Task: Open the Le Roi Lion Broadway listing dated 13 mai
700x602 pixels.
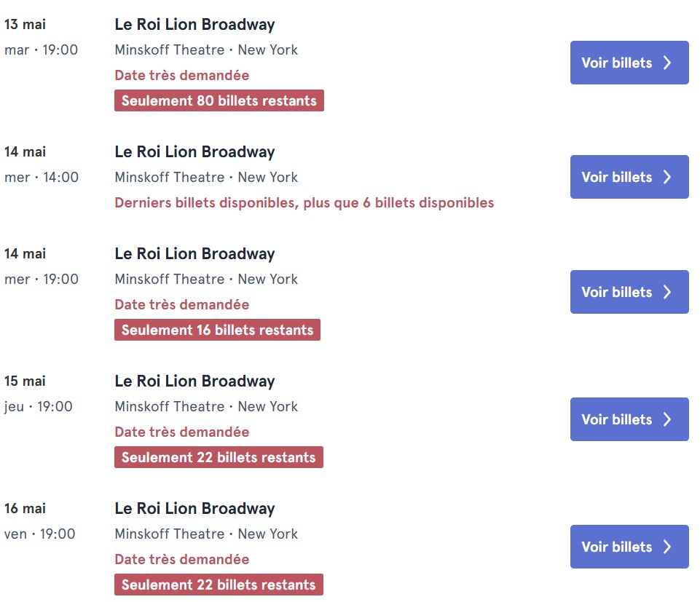Action: [194, 24]
